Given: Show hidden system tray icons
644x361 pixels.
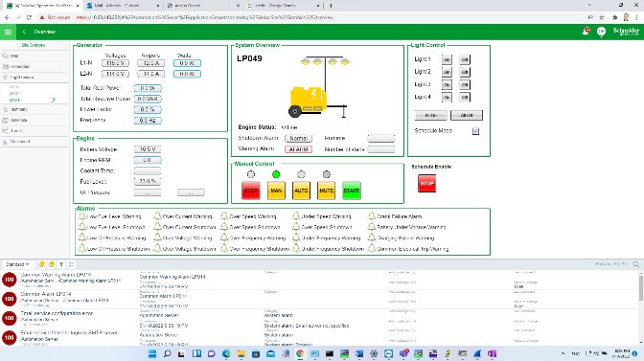Looking at the screenshot, I should pos(563,353).
